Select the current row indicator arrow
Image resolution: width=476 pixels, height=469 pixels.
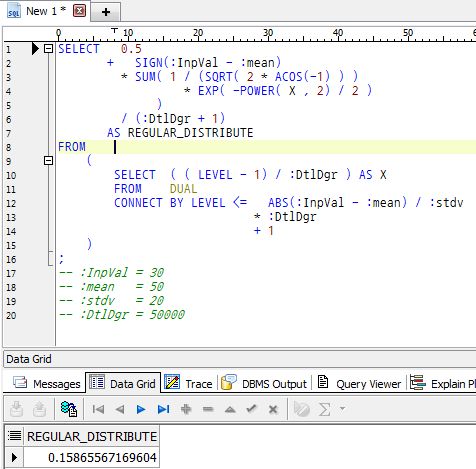14,457
